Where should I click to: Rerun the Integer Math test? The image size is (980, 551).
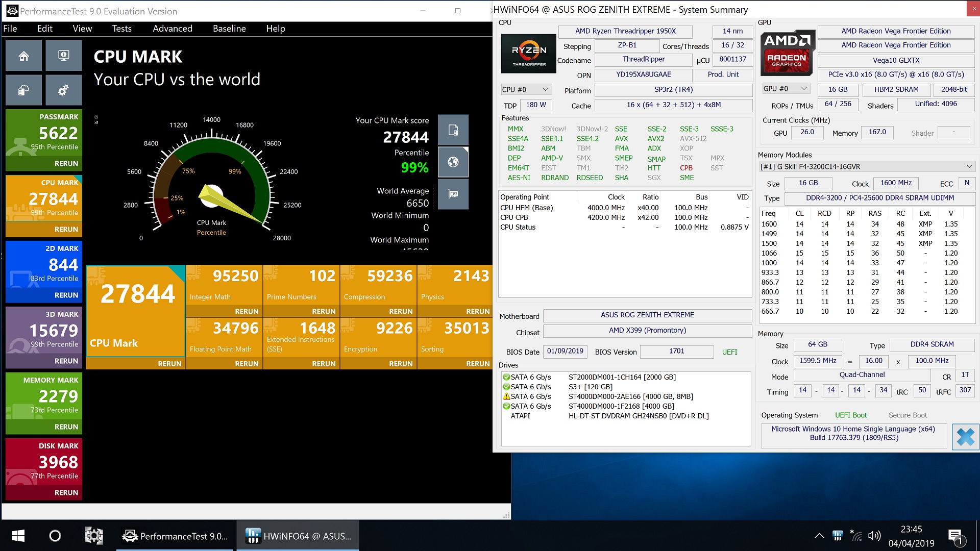pos(247,311)
